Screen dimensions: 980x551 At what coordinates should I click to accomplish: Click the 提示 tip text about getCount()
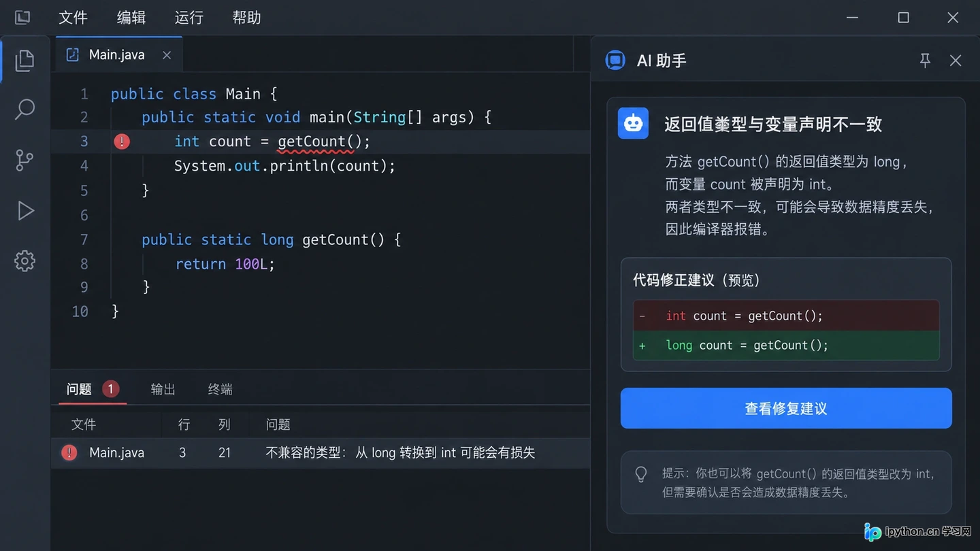pyautogui.click(x=799, y=483)
